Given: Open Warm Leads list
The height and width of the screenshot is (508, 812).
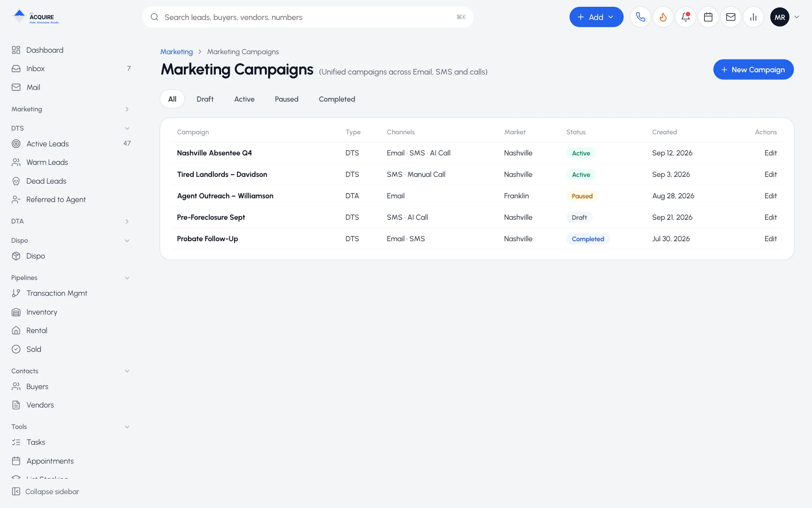Looking at the screenshot, I should (x=71, y=162).
